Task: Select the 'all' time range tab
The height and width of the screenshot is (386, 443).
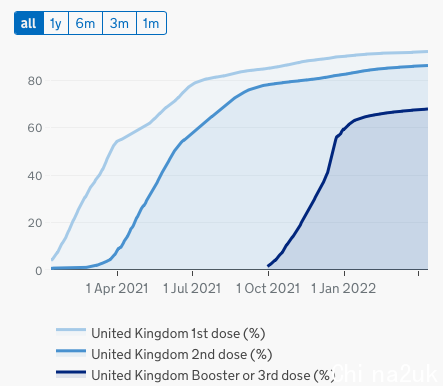Action: [x=29, y=23]
